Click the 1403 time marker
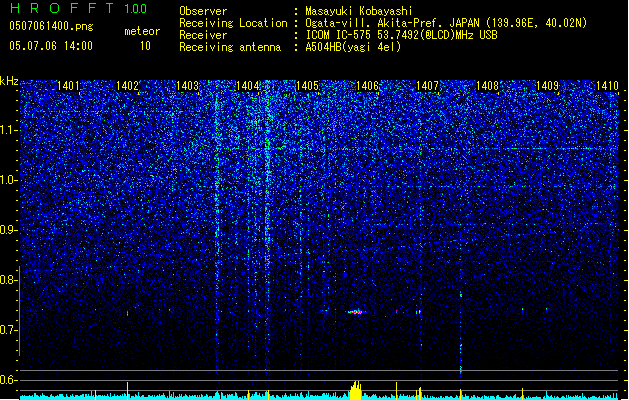 (x=187, y=86)
